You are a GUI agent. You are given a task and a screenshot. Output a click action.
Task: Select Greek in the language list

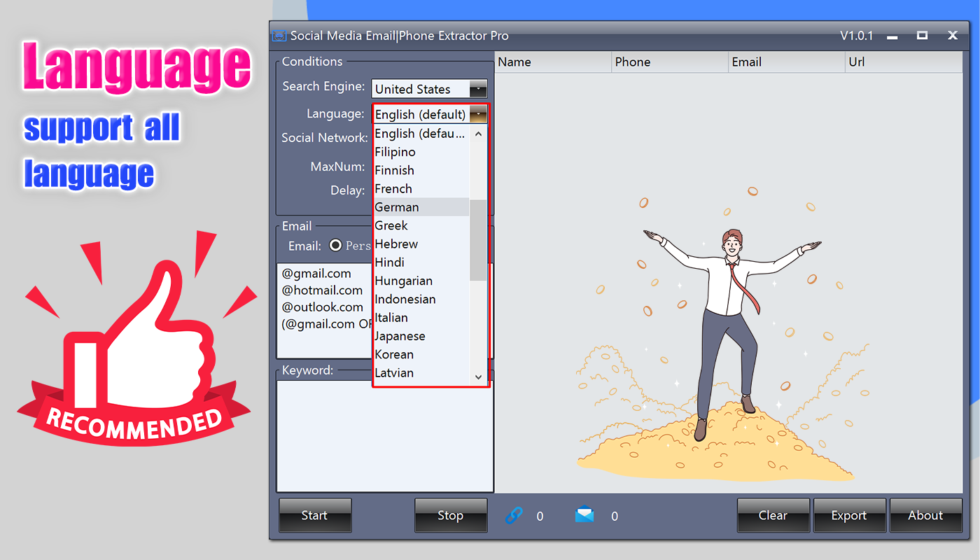click(x=421, y=225)
